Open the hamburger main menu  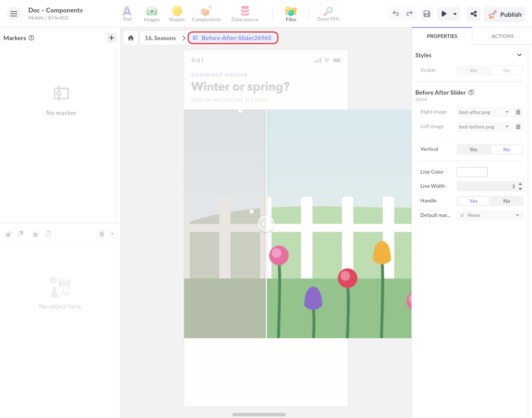pyautogui.click(x=14, y=14)
